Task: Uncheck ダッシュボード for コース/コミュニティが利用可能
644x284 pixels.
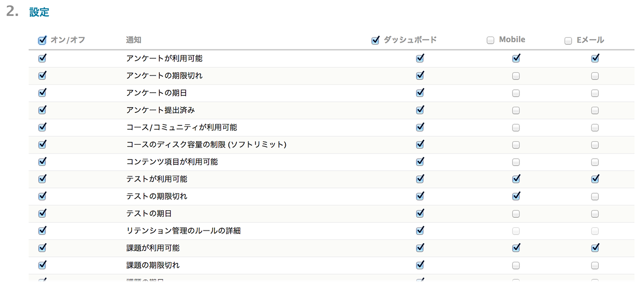Action: (420, 127)
